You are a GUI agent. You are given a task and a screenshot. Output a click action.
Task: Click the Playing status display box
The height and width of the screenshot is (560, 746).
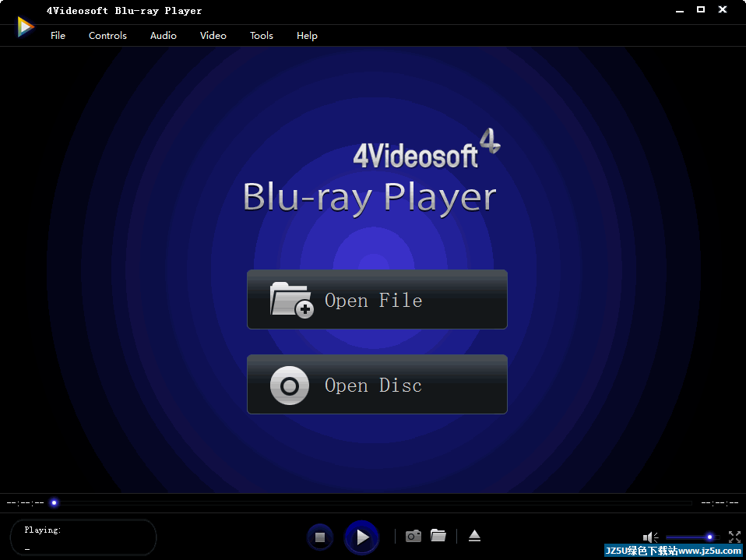(x=83, y=537)
